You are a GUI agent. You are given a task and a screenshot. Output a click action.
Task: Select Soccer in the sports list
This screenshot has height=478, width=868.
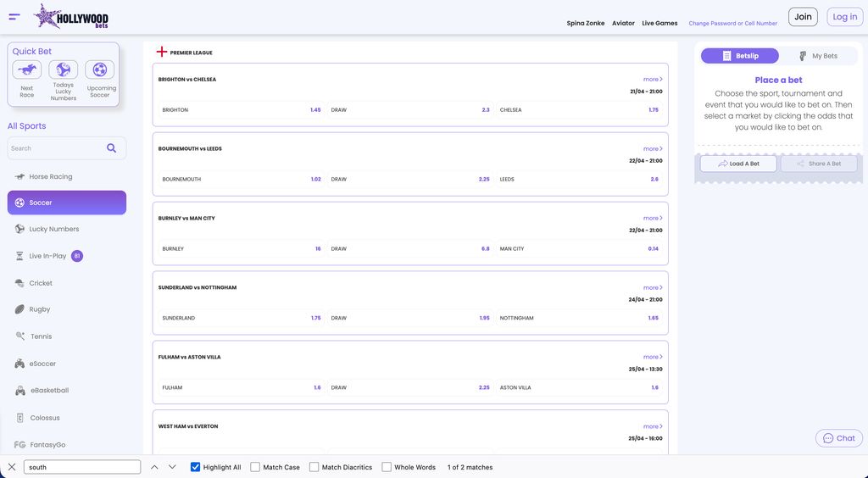[66, 203]
